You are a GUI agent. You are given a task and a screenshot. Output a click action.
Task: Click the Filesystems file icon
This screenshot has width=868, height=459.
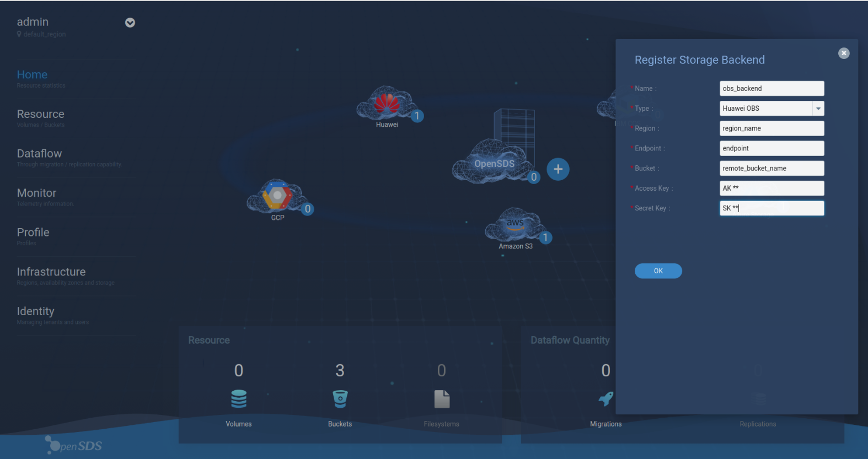tap(442, 399)
